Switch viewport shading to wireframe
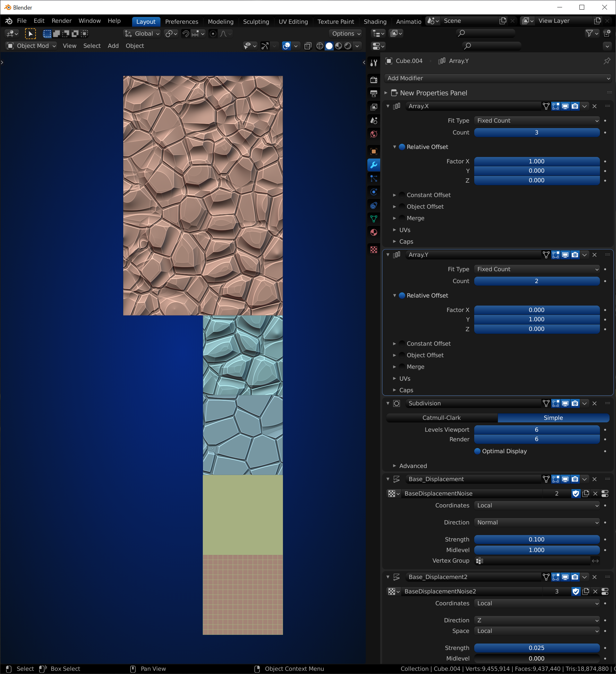The width and height of the screenshot is (616, 674). pos(320,46)
